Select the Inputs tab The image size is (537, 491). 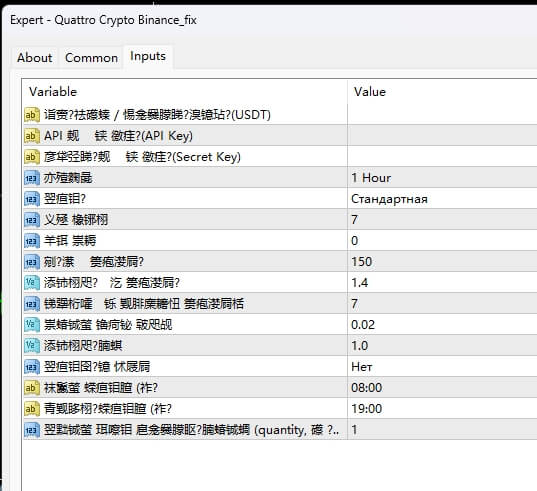(x=148, y=56)
